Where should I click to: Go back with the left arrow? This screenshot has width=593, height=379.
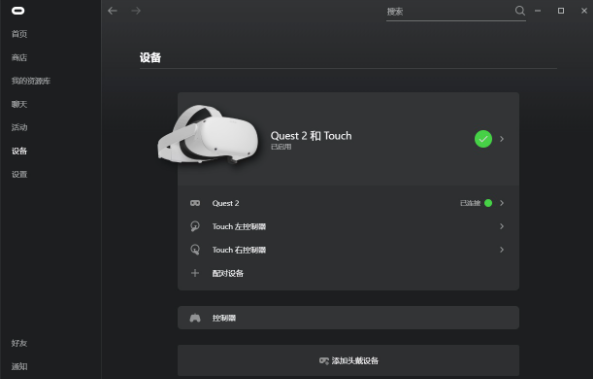(112, 11)
